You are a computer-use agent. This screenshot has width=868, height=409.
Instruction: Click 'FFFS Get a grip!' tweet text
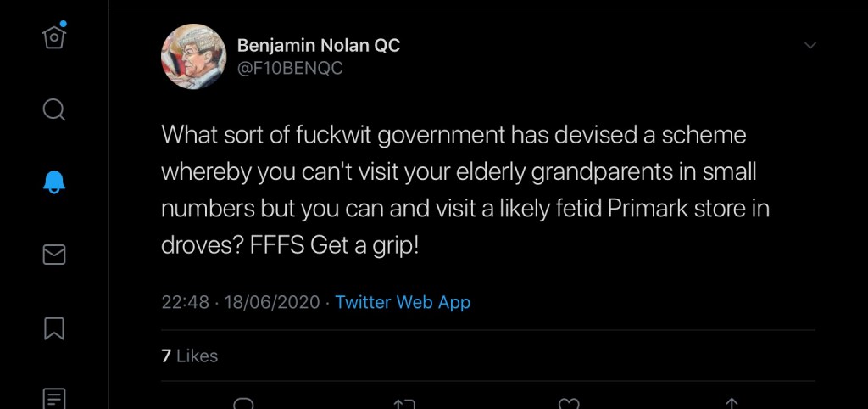pos(337,245)
